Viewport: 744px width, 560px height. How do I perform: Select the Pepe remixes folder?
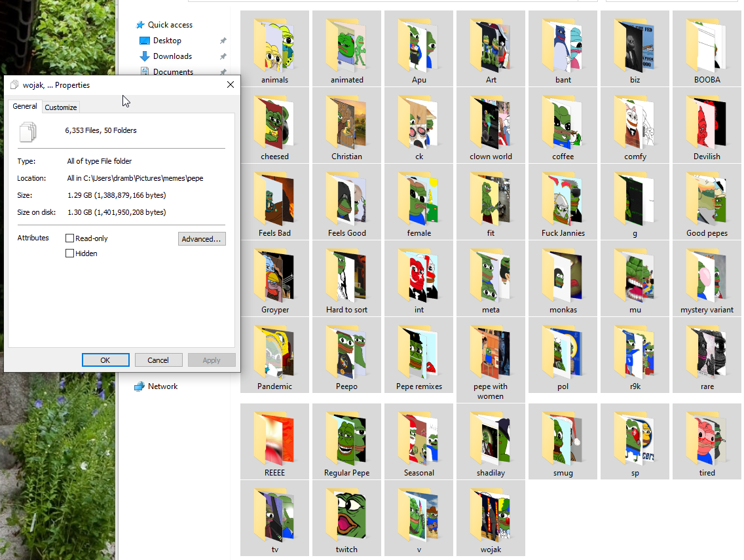pyautogui.click(x=418, y=355)
